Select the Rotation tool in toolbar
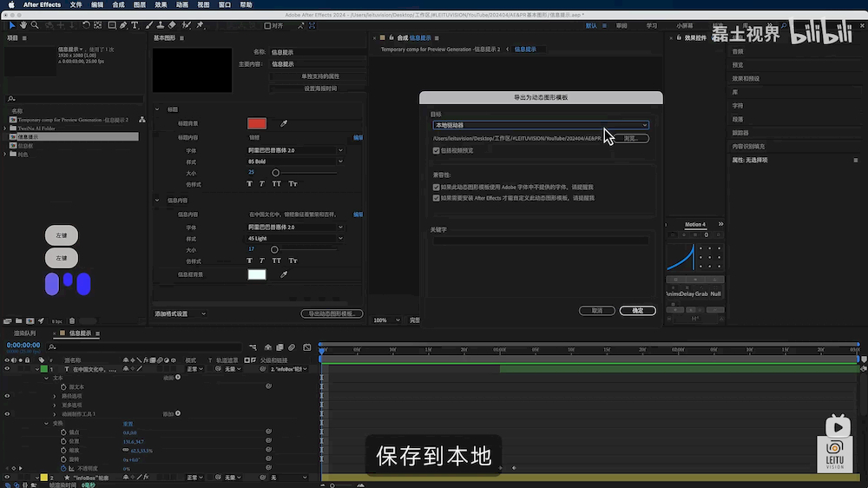 pyautogui.click(x=86, y=25)
